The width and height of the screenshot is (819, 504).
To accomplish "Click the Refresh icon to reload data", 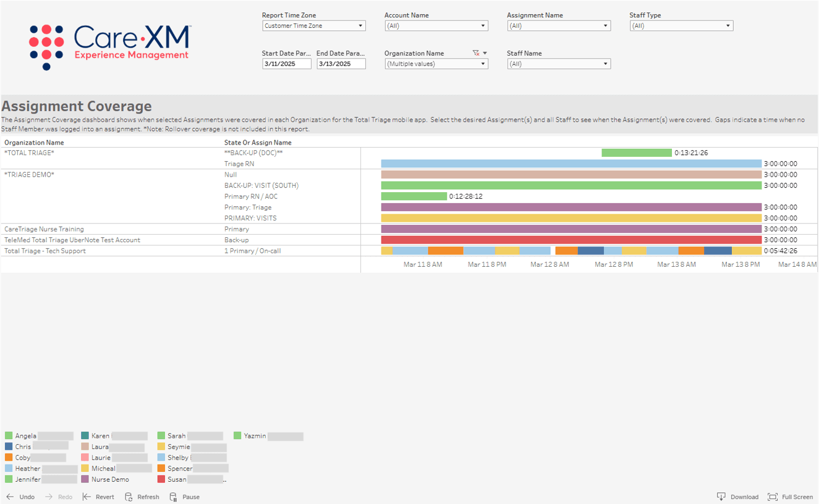I will (x=127, y=497).
